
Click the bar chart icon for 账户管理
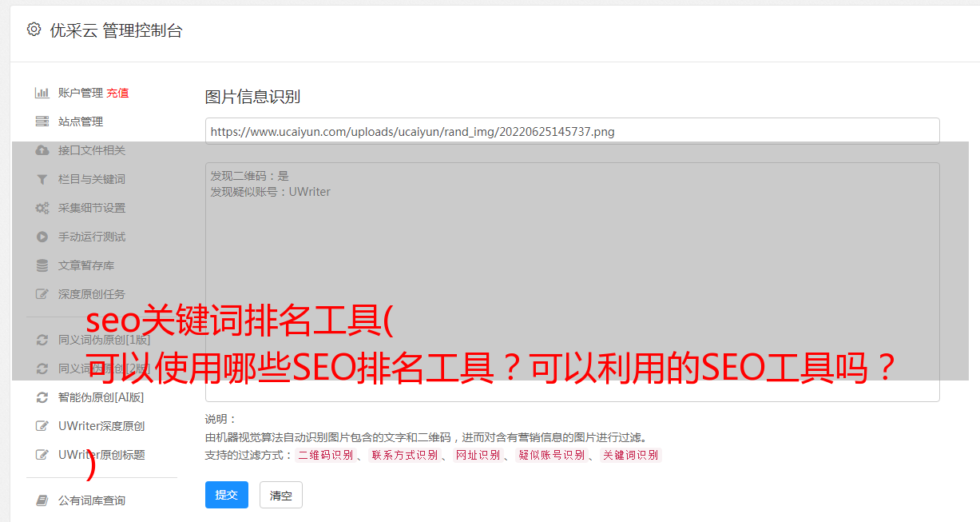pyautogui.click(x=42, y=93)
